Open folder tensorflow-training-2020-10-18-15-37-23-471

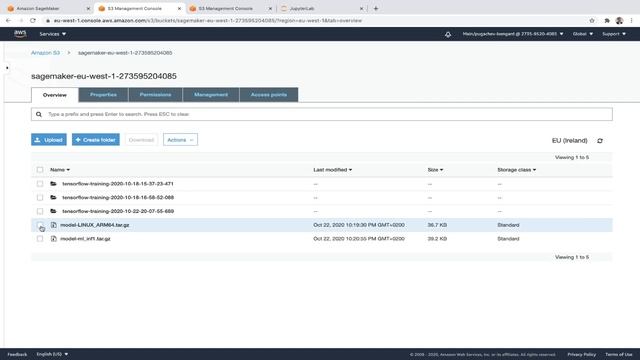coord(118,184)
